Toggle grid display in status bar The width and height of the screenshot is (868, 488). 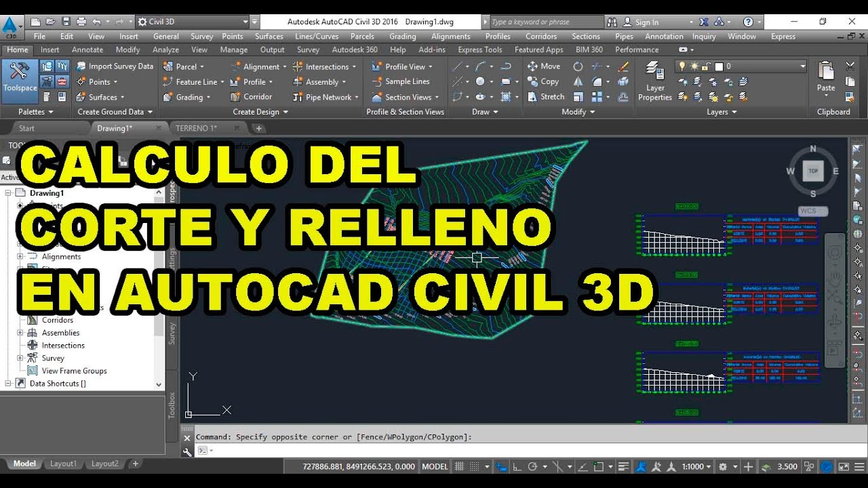click(460, 466)
